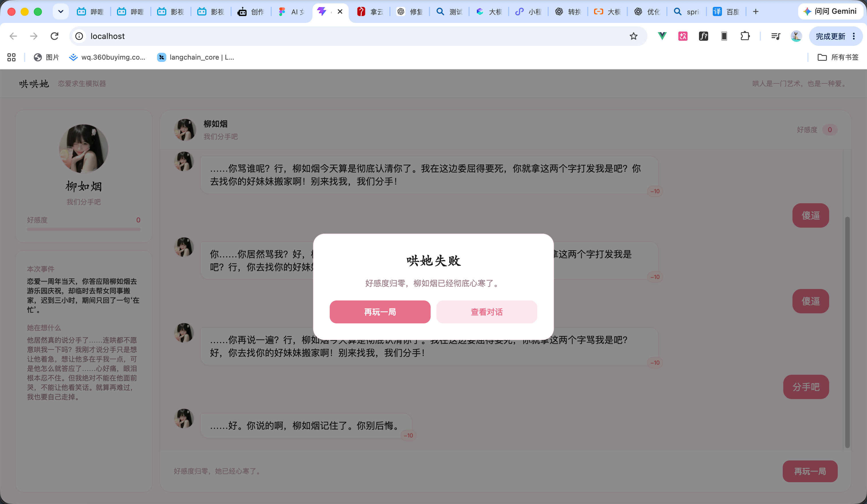Viewport: 867px width, 504px height.
Task: Open the mobile simulator extension icon
Action: coord(724,36)
